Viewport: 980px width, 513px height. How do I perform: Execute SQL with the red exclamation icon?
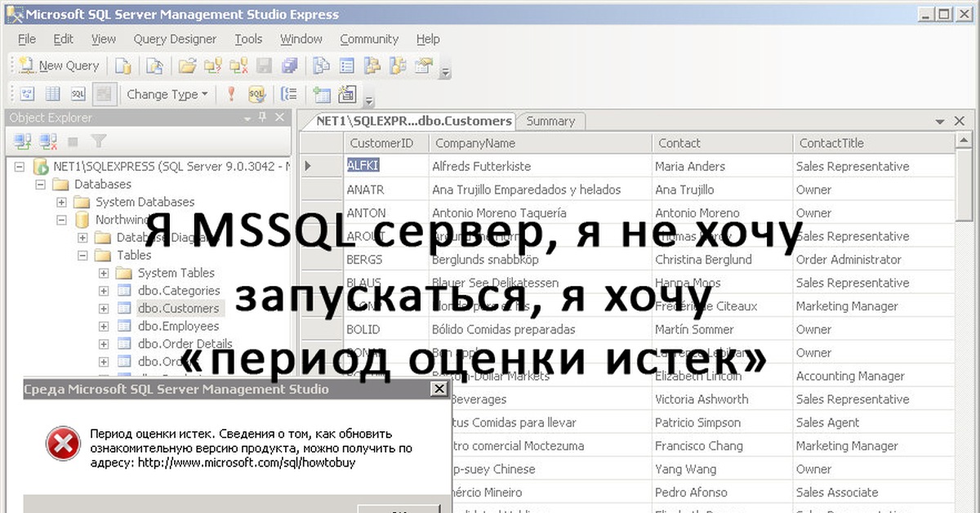click(231, 94)
